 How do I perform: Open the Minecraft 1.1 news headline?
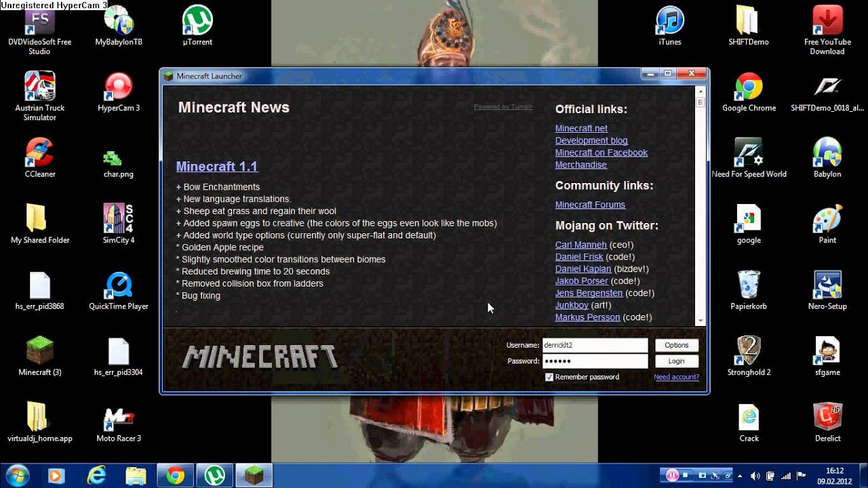click(x=216, y=166)
